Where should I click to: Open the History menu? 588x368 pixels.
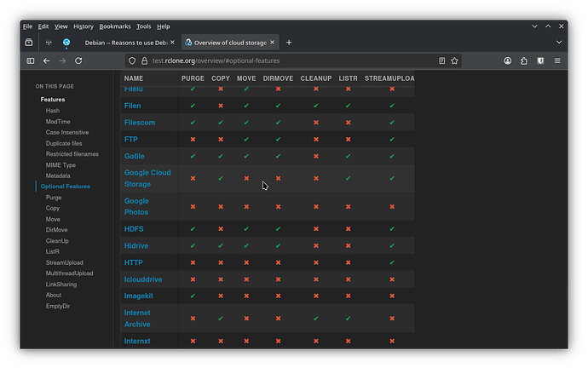click(x=84, y=26)
